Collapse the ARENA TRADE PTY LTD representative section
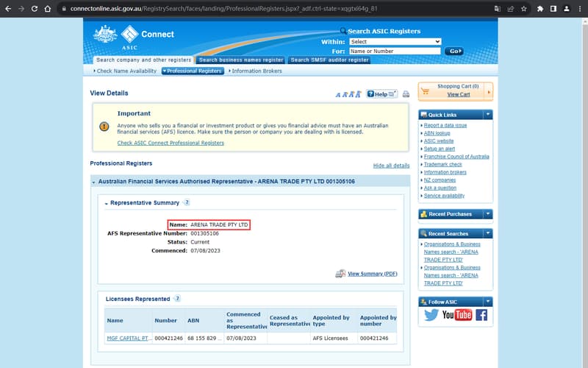Viewport: 588px width, 368px height. click(x=93, y=182)
